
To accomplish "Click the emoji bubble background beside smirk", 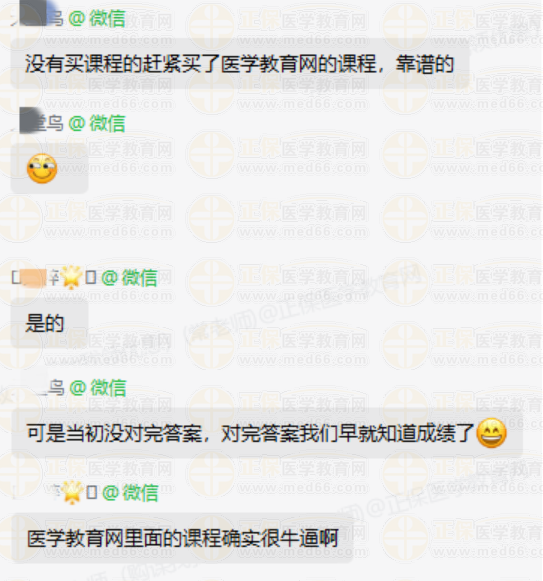I will [x=72, y=168].
